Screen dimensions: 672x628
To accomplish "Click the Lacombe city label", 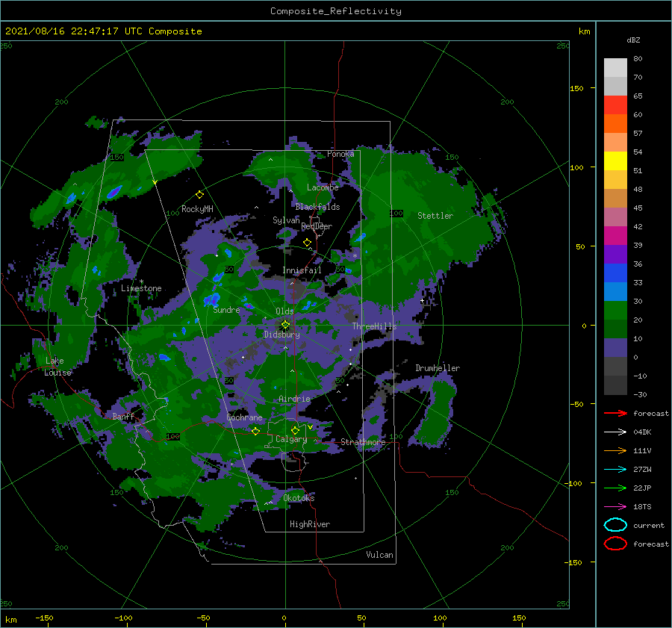I will (x=323, y=187).
